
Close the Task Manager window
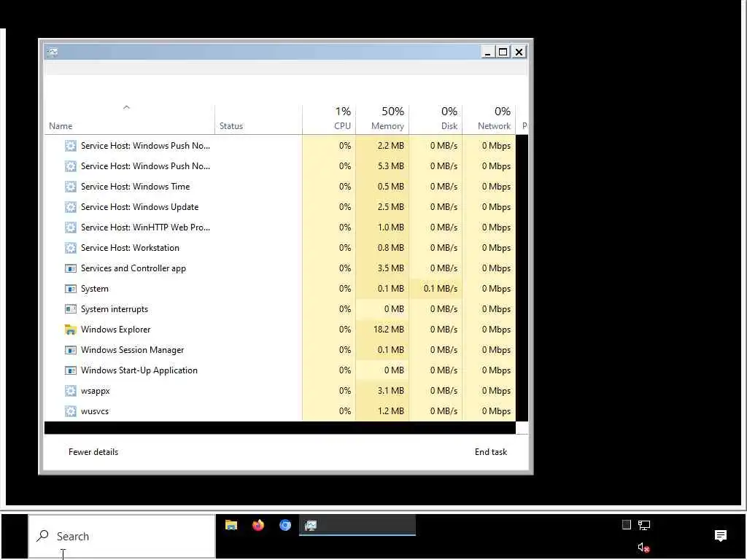519,52
